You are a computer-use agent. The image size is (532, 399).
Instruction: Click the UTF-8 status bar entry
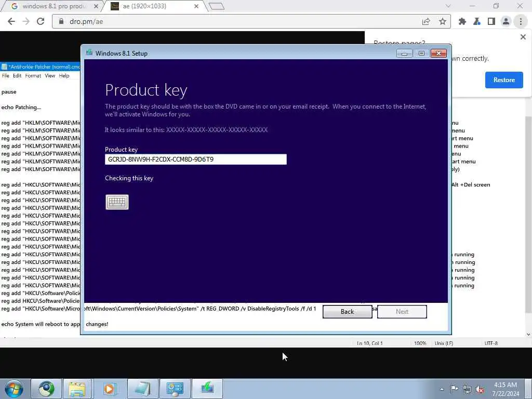coord(491,343)
